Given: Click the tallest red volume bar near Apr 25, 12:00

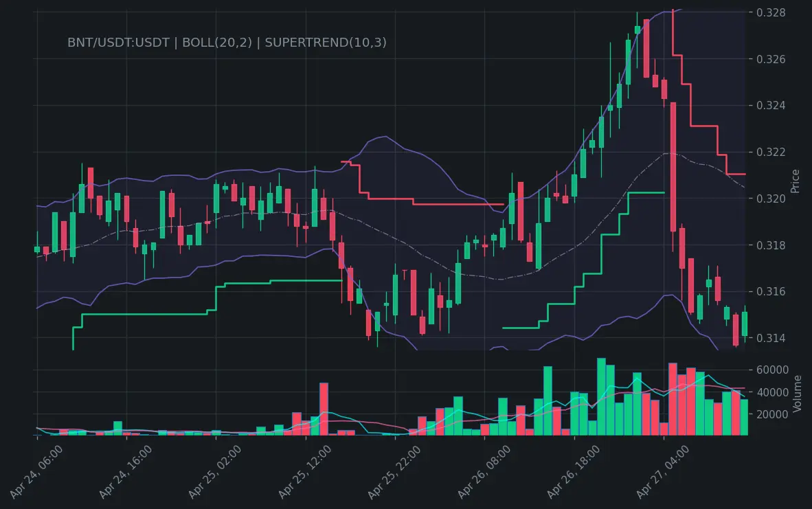Looking at the screenshot, I should click(324, 409).
